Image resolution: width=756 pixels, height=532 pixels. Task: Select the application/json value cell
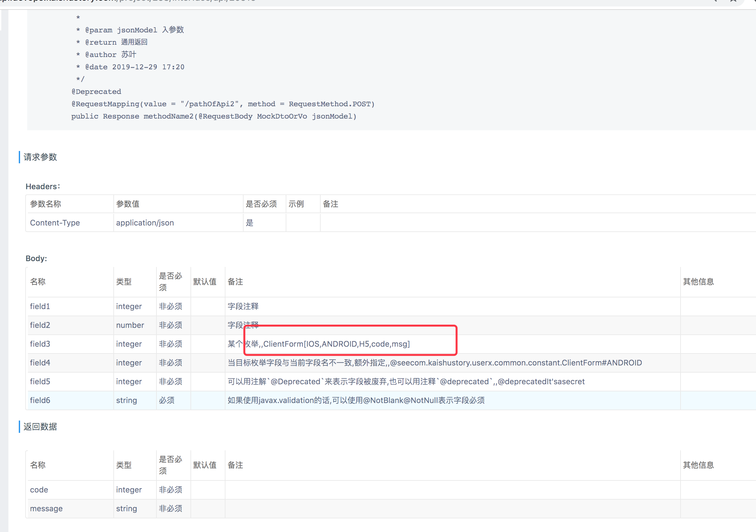[145, 223]
